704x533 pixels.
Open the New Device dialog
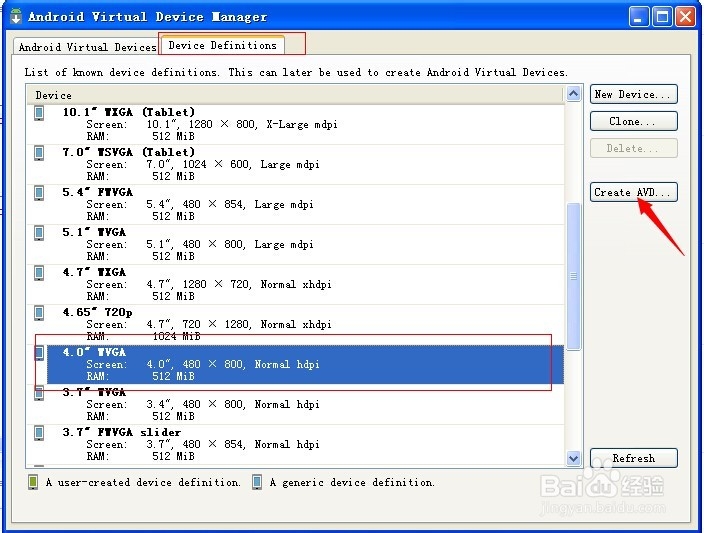coord(634,94)
